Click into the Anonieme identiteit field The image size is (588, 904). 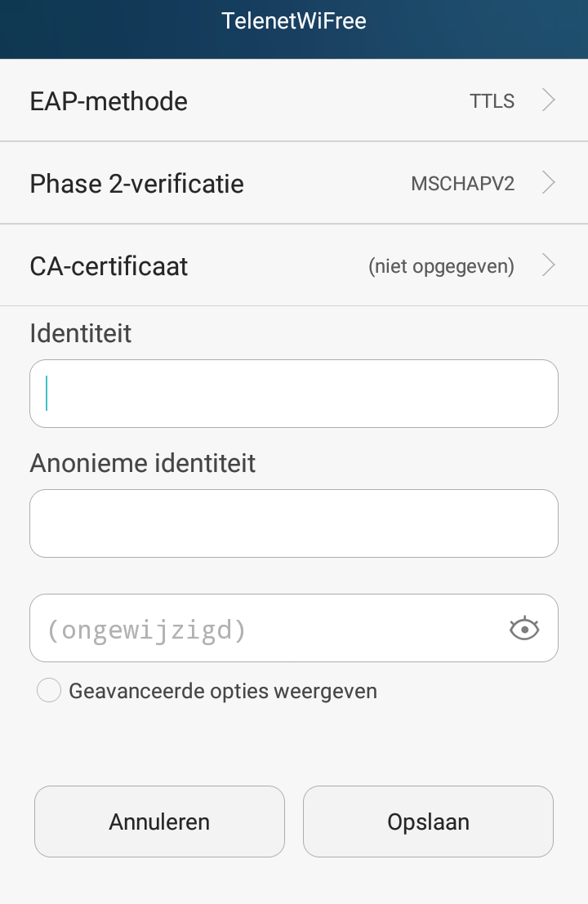(294, 523)
